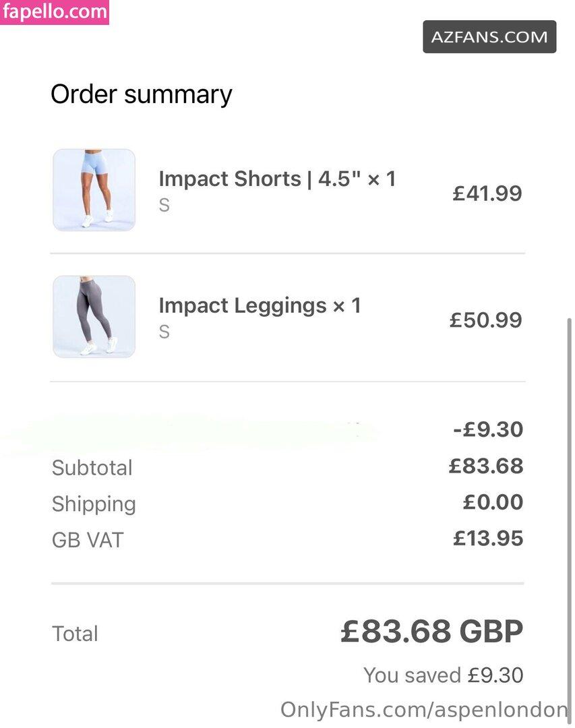
Task: Select the Impact Leggings item title
Action: [x=260, y=306]
